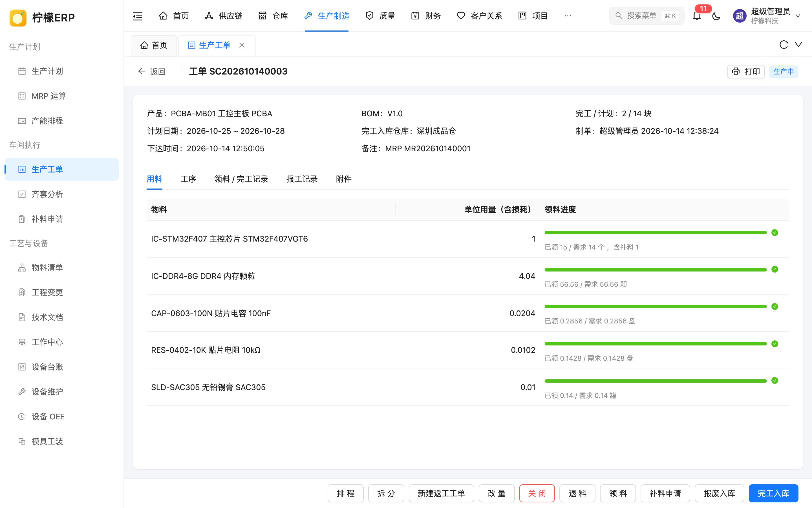Open the 首页 page tab
This screenshot has height=508, width=812.
point(154,45)
